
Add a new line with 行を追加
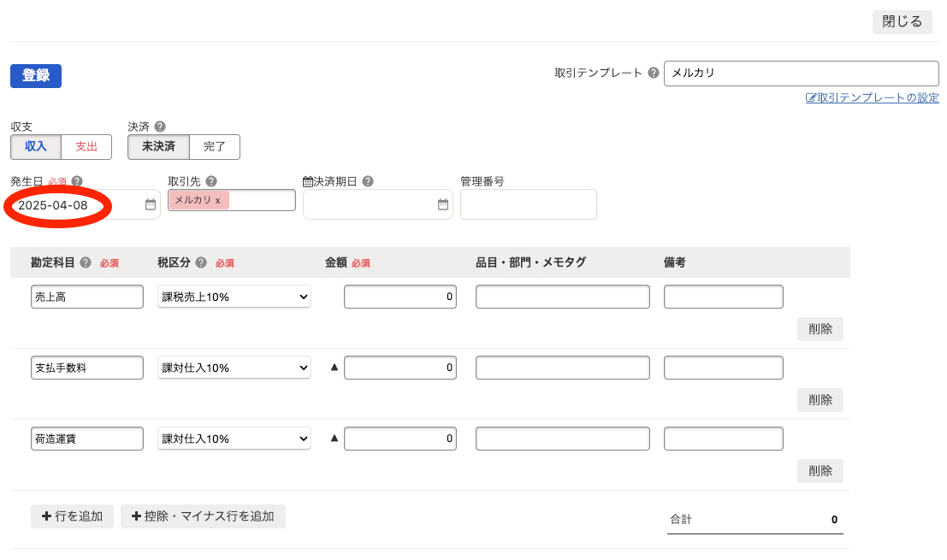pyautogui.click(x=72, y=516)
